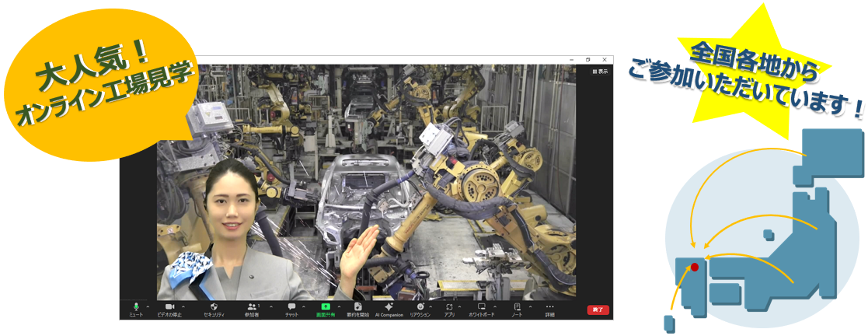
Task: Open the 参加者 participants panel
Action: tap(252, 308)
